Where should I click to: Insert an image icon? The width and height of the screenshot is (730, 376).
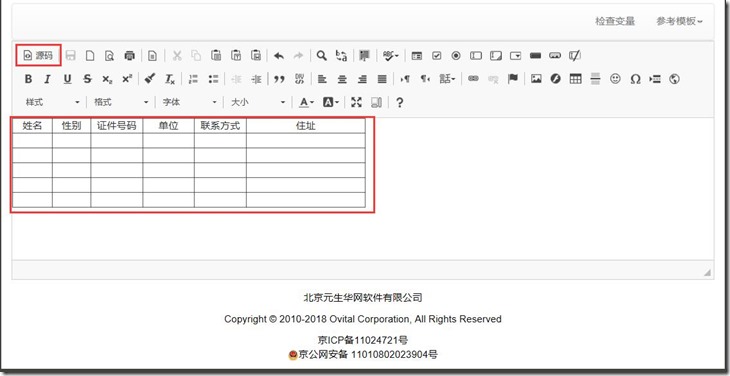click(x=536, y=79)
